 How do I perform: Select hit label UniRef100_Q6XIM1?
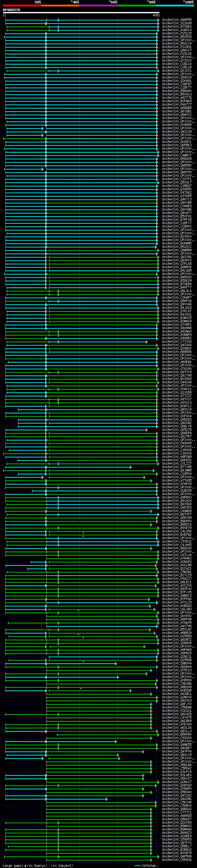[x=177, y=257]
